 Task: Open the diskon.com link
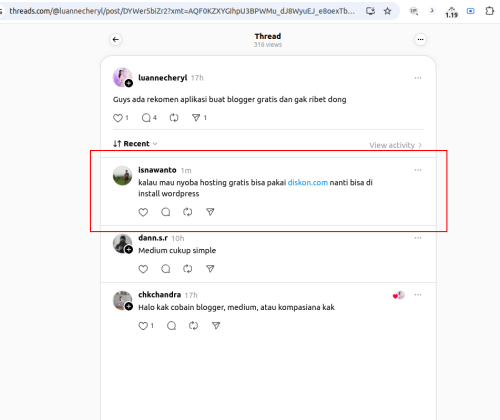point(308,183)
